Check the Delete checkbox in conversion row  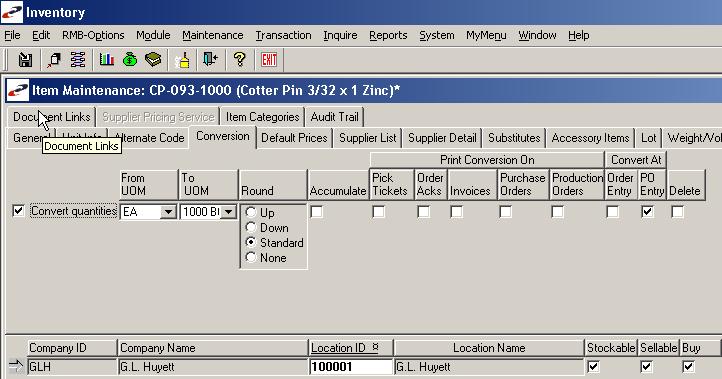click(677, 211)
